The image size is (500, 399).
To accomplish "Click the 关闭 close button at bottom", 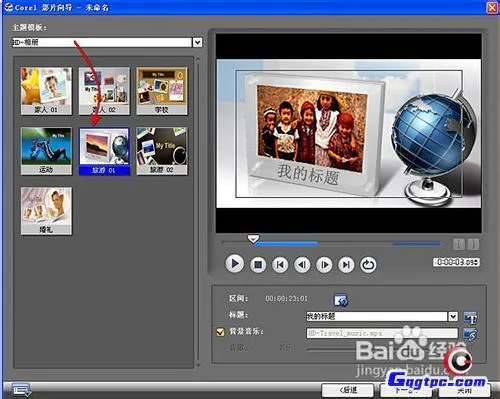I will click(x=464, y=391).
